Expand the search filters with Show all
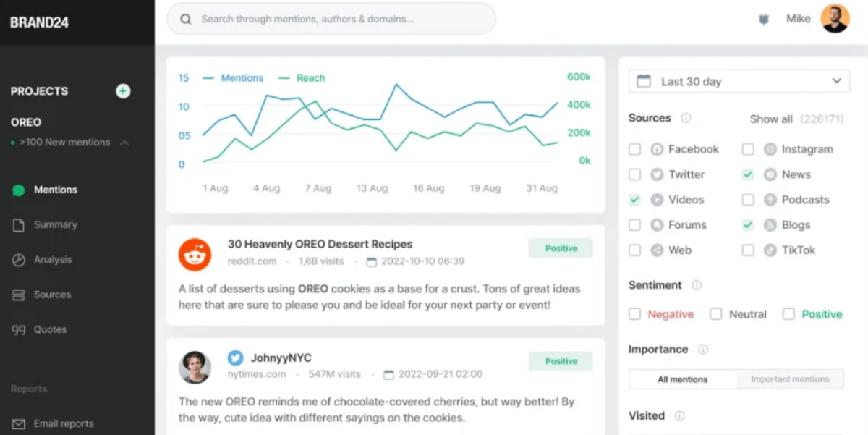The height and width of the screenshot is (435, 868). click(771, 119)
